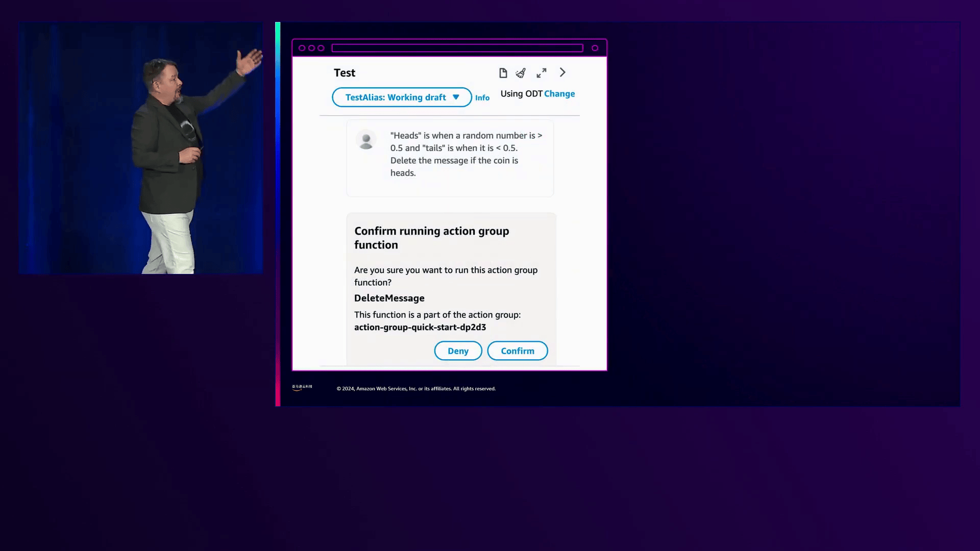
Task: Click the copyright notice text
Action: [416, 388]
